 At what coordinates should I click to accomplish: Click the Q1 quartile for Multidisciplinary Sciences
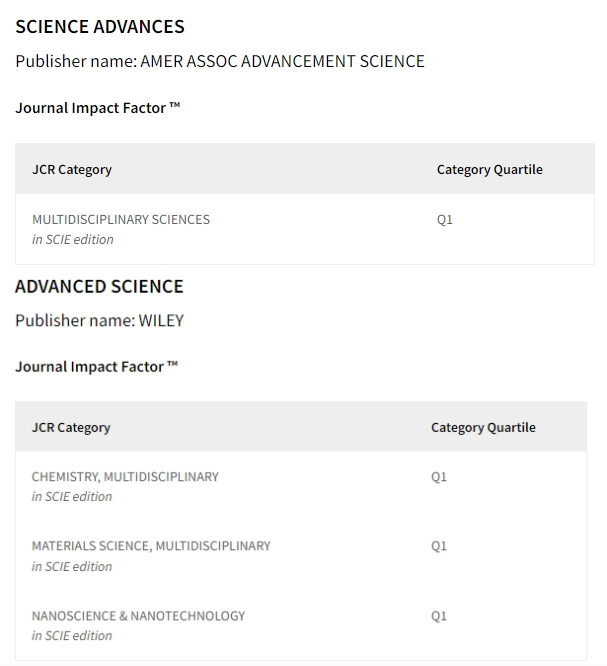pyautogui.click(x=445, y=219)
